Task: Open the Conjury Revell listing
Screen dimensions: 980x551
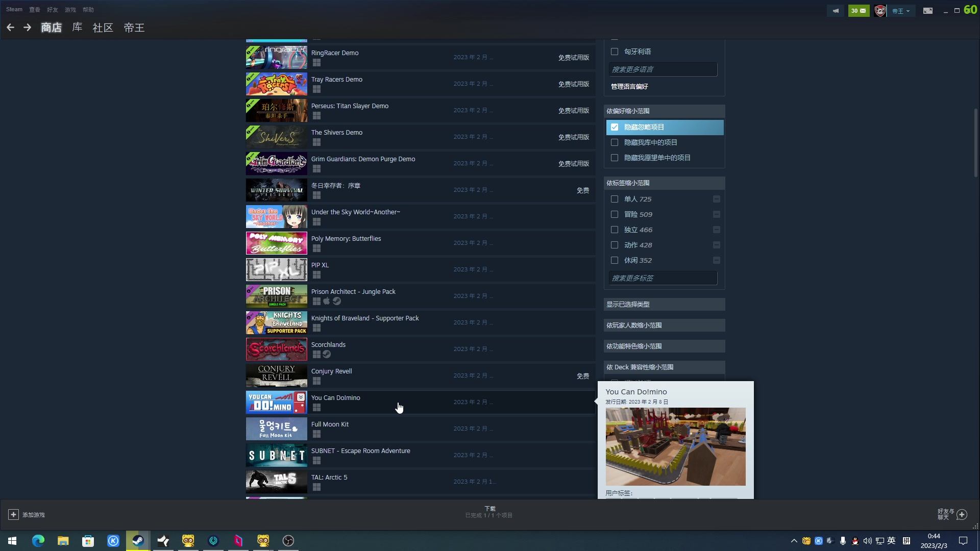Action: pyautogui.click(x=420, y=375)
